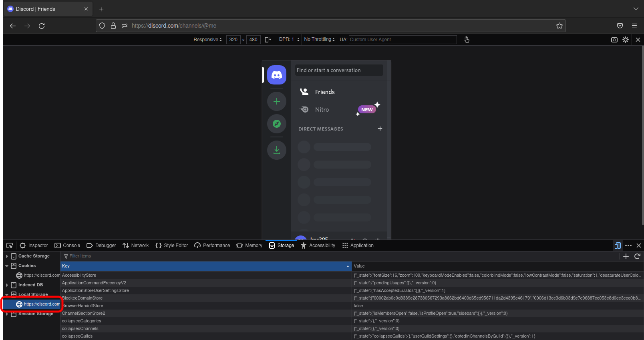Toggle touch simulation
Viewport: 644px width, 340px height.
(467, 40)
